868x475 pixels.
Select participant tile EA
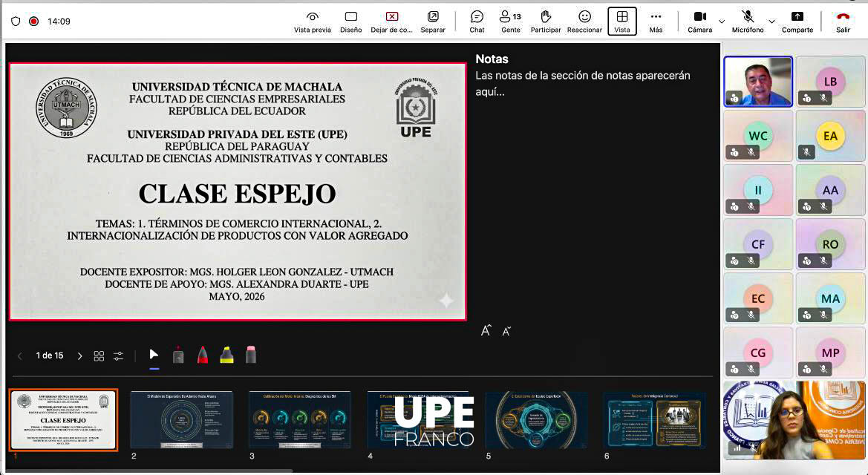tap(830, 136)
